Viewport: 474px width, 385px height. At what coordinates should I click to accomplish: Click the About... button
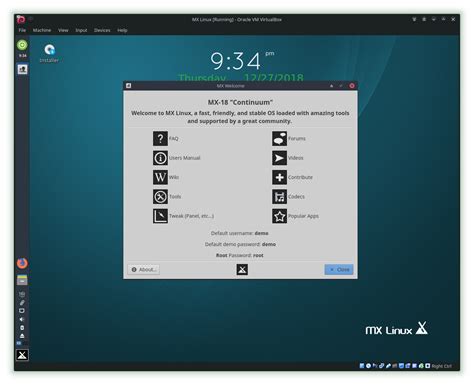click(144, 269)
